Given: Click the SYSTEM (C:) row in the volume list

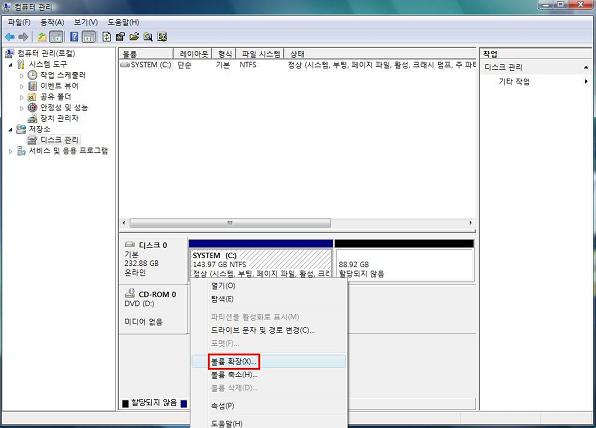Looking at the screenshot, I should coord(297,65).
